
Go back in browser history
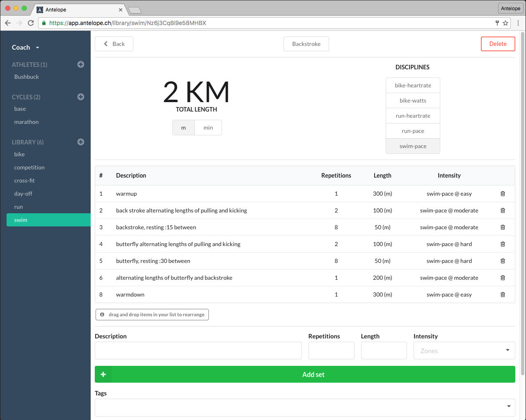tap(8, 23)
